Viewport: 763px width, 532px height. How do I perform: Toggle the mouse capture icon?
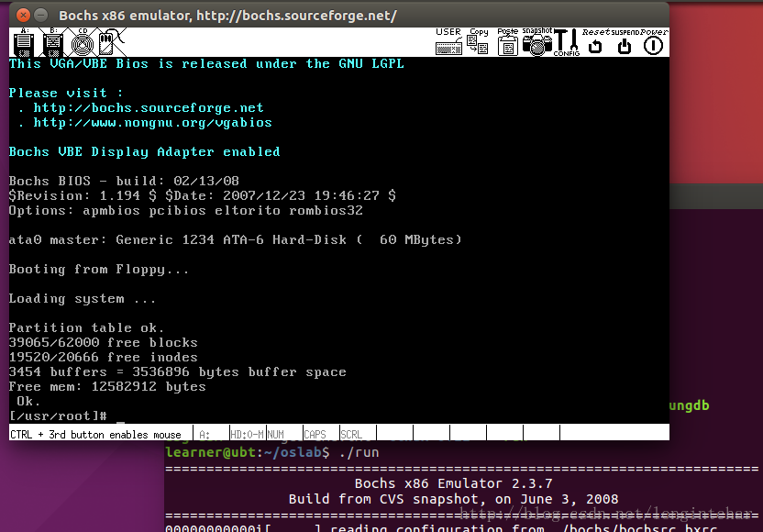[x=111, y=42]
